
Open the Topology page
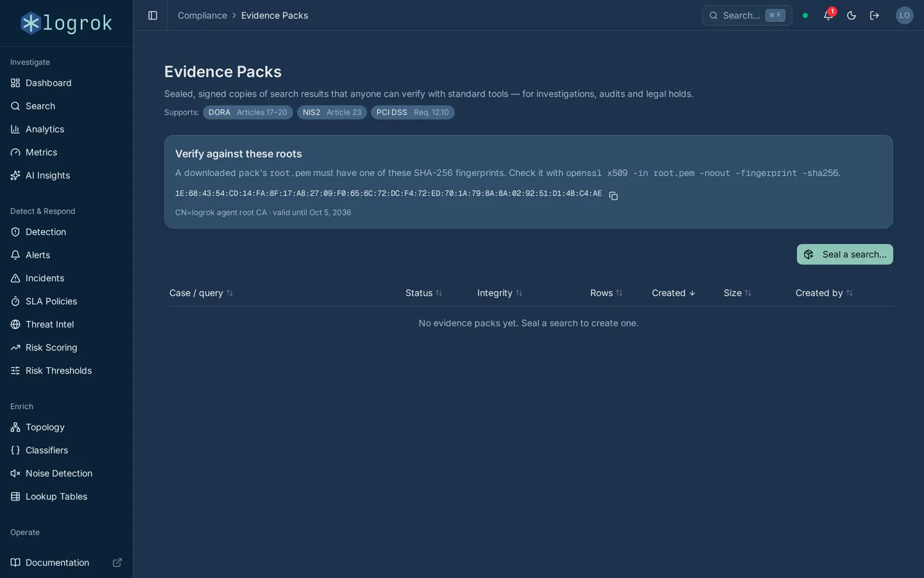tap(66, 427)
